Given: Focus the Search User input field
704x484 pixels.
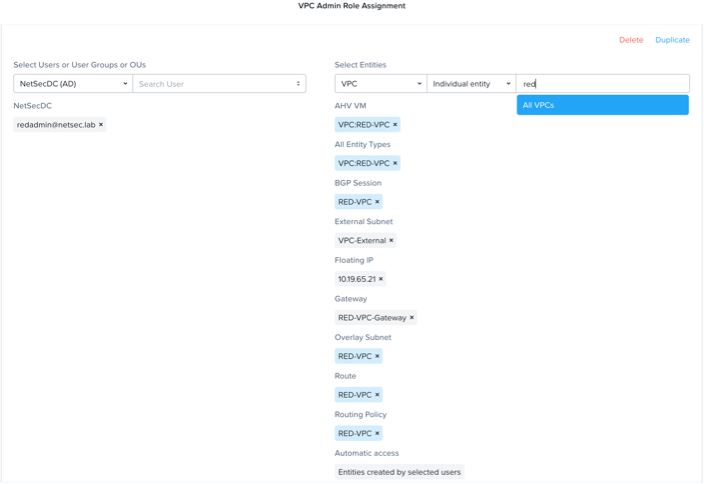Looking at the screenshot, I should click(210, 84).
